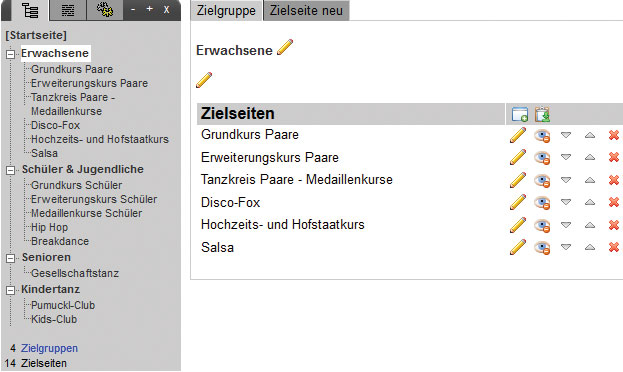Edit the description below the Erwachsene heading
Screen dimensions: 623x372
coord(204,80)
